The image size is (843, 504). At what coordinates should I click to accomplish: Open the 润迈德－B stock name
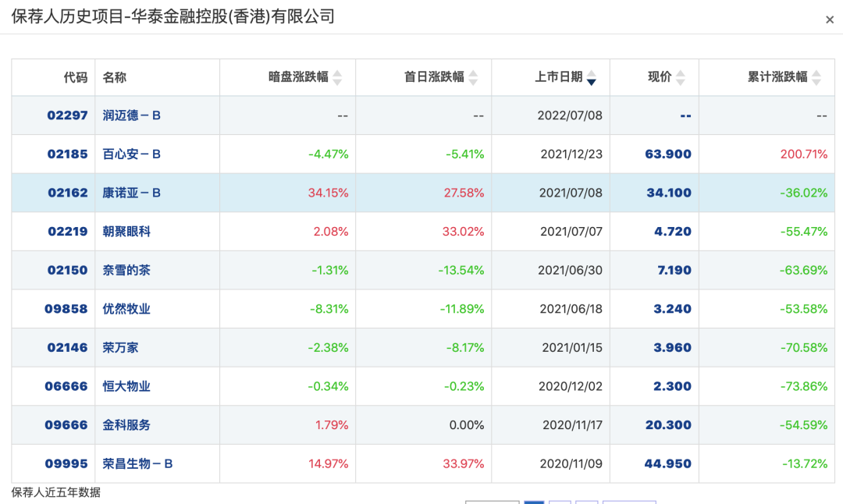(x=132, y=115)
